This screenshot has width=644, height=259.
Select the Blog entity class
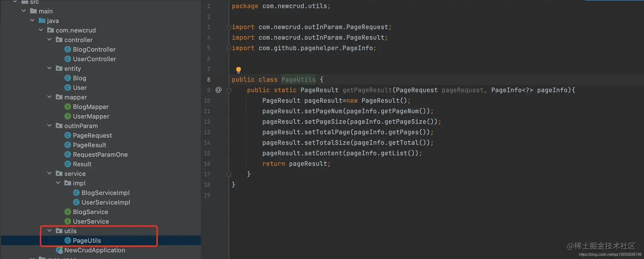(x=79, y=78)
